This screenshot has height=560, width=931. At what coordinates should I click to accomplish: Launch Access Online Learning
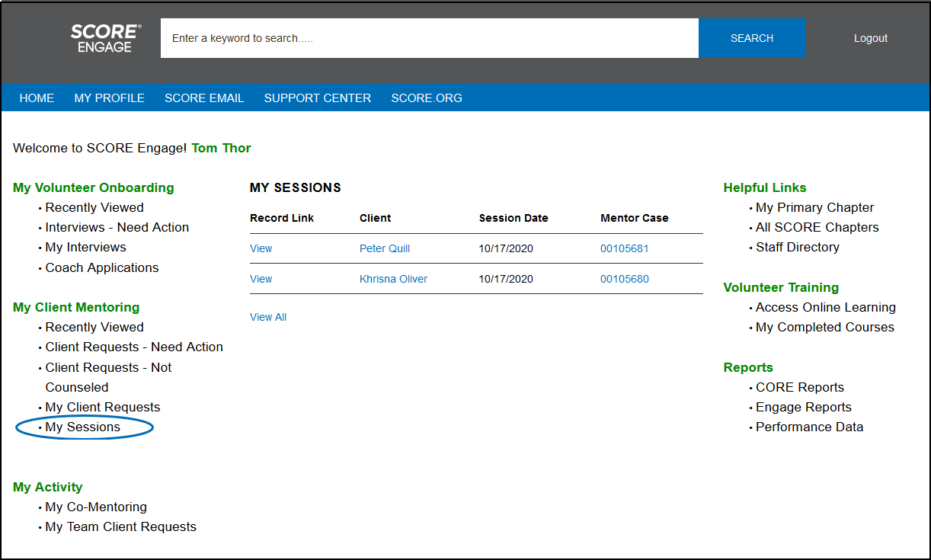[x=825, y=307]
